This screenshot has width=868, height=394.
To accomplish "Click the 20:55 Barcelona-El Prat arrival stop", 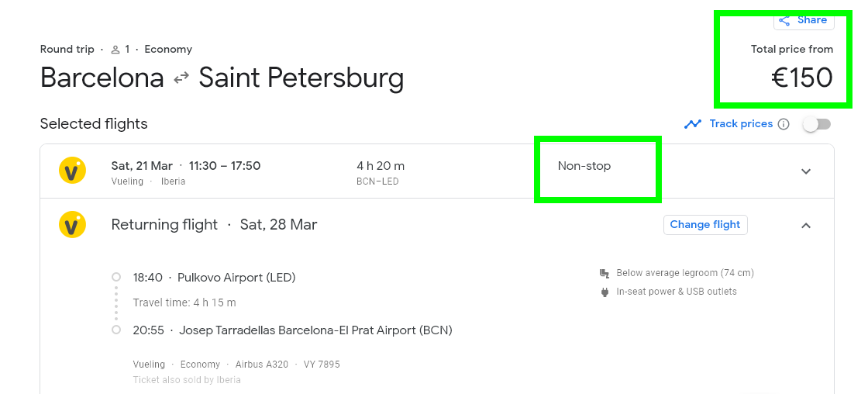I will pos(292,330).
